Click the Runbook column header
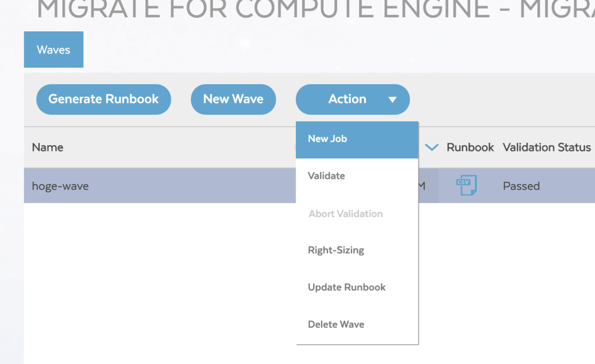This screenshot has width=595, height=364. tap(470, 147)
